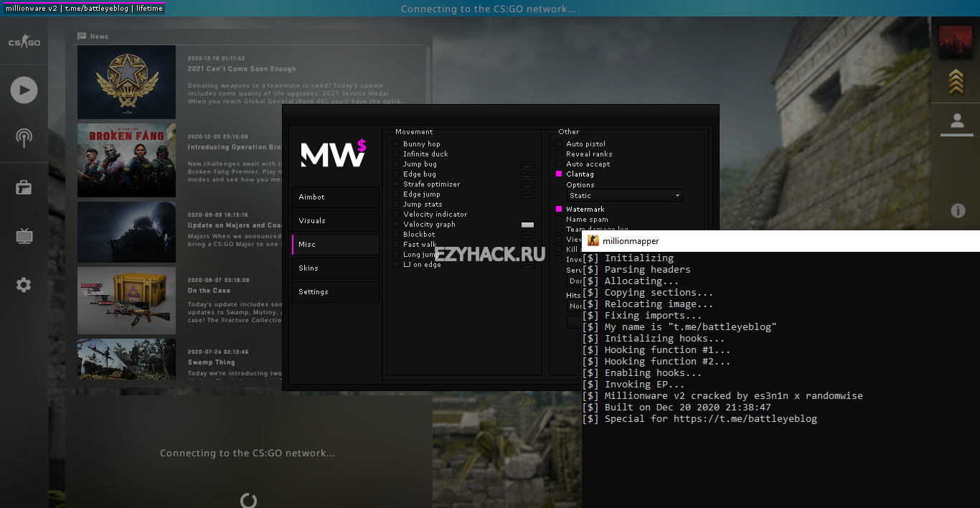Click the millionmapper console title bar
The width and height of the screenshot is (980, 508).
[781, 241]
